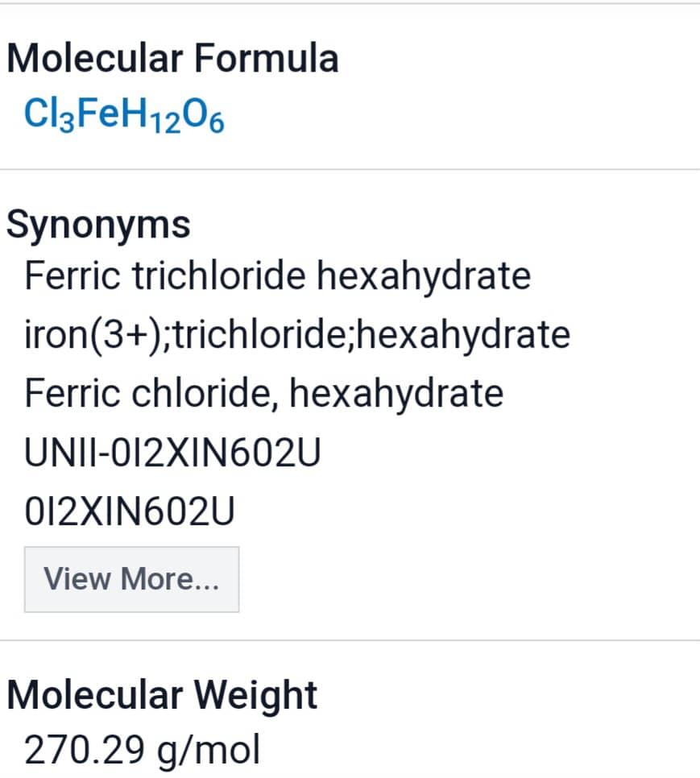This screenshot has height=778, width=700.
Task: Click the Molecular Weight heading
Action: (x=162, y=696)
